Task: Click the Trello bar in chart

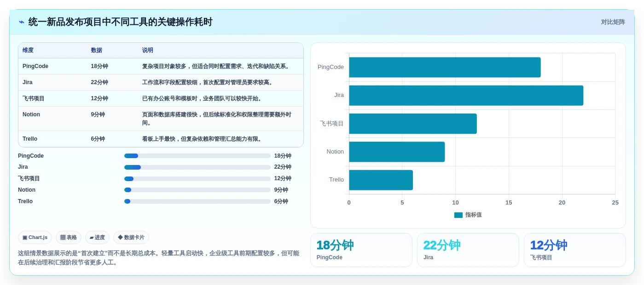Action: pyautogui.click(x=381, y=180)
